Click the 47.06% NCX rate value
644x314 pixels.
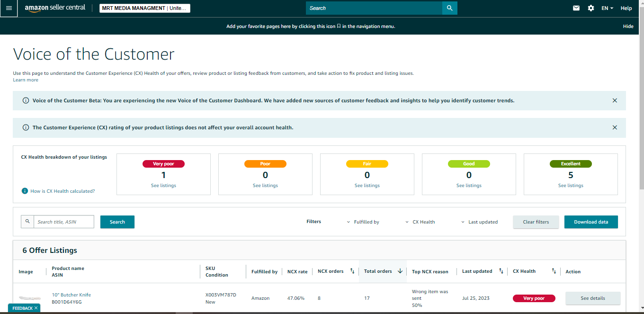(x=296, y=298)
